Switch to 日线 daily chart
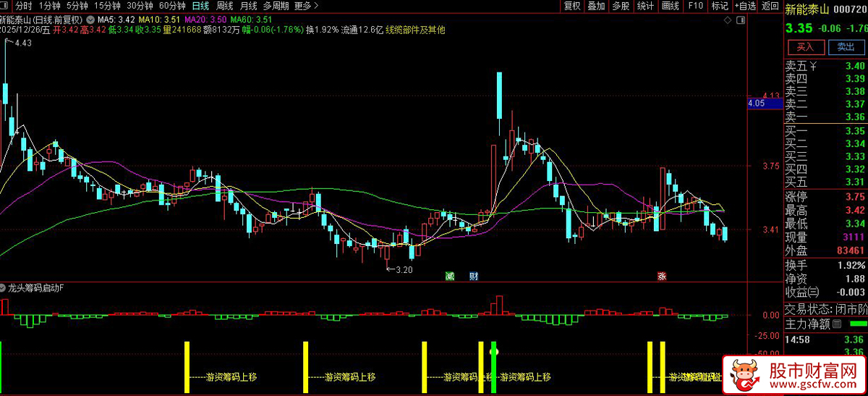The image size is (868, 396). 200,6
